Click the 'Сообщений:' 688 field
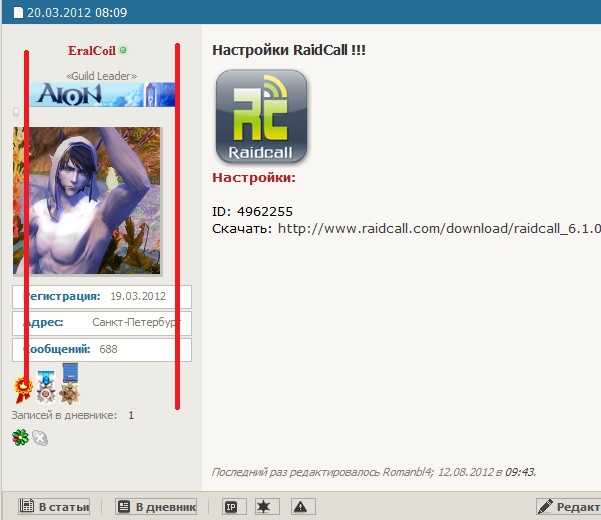 point(102,349)
